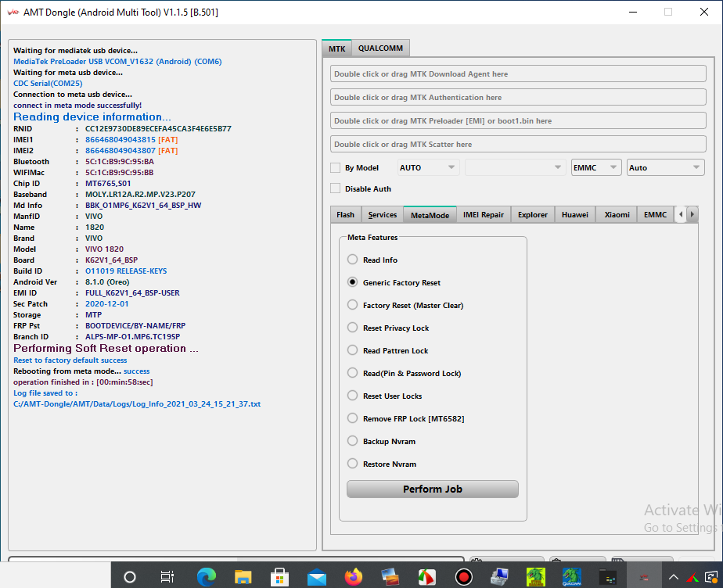Launch Microsoft Edge from the taskbar
This screenshot has width=723, height=588.
pyautogui.click(x=206, y=576)
